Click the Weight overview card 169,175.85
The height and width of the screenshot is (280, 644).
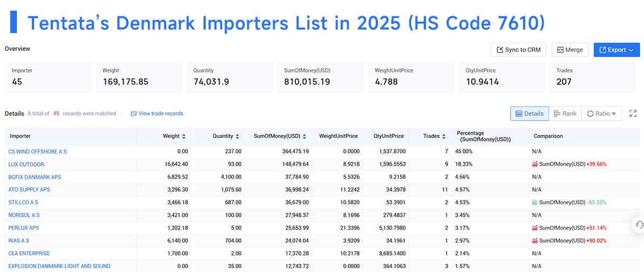[x=139, y=77]
